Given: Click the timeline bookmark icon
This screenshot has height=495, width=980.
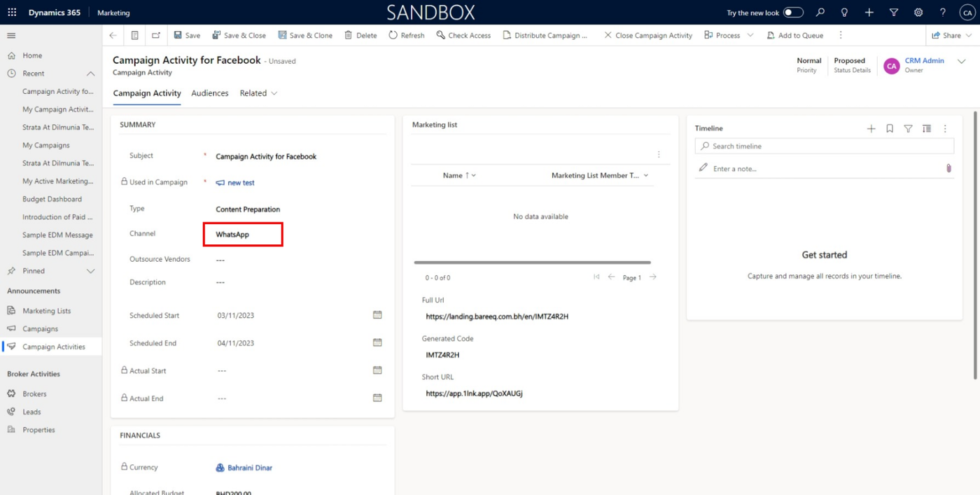Looking at the screenshot, I should tap(890, 129).
